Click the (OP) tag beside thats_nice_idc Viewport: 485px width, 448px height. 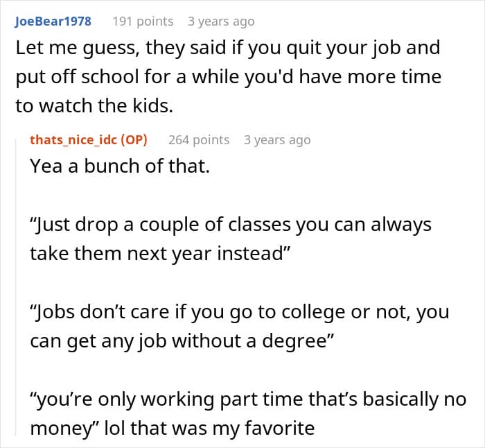click(134, 140)
